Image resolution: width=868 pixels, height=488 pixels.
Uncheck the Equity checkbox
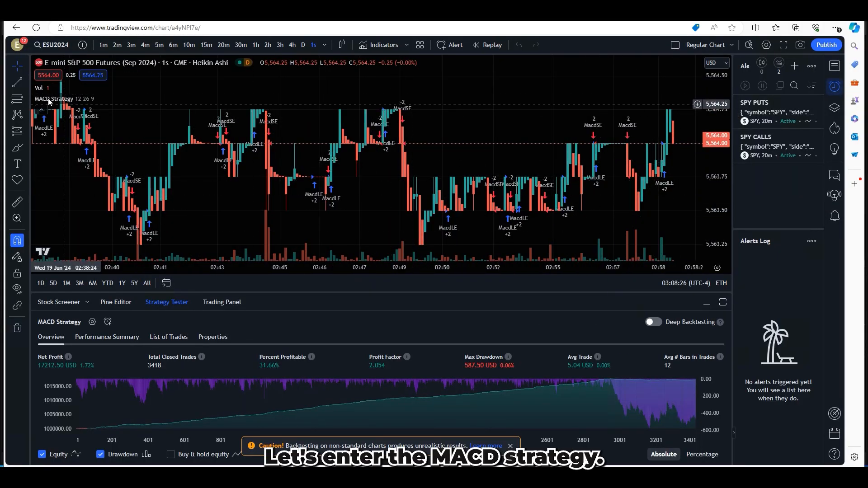(x=42, y=454)
